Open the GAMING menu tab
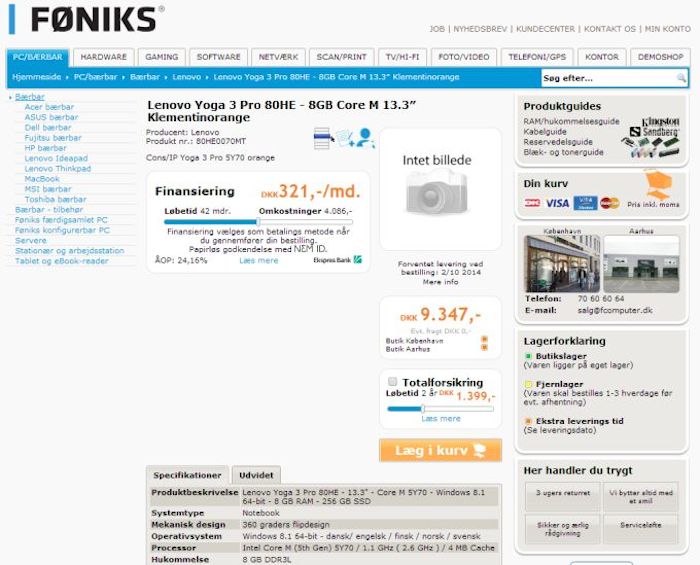 click(162, 57)
